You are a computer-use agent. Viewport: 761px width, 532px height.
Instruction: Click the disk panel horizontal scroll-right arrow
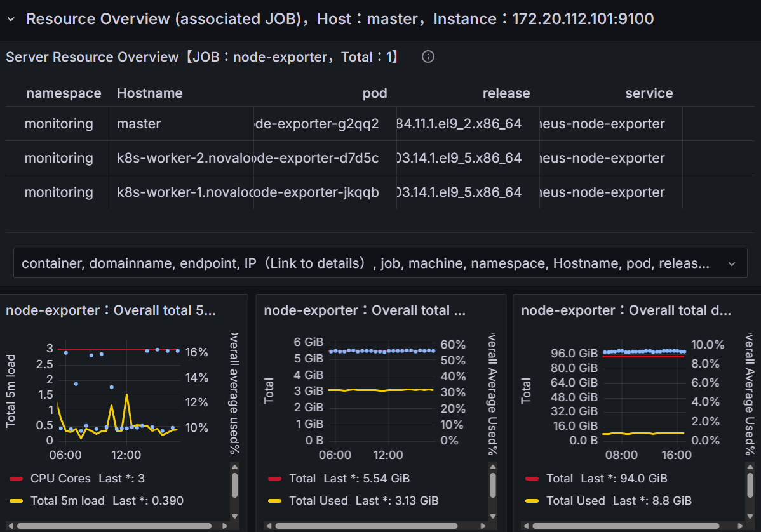pyautogui.click(x=740, y=526)
